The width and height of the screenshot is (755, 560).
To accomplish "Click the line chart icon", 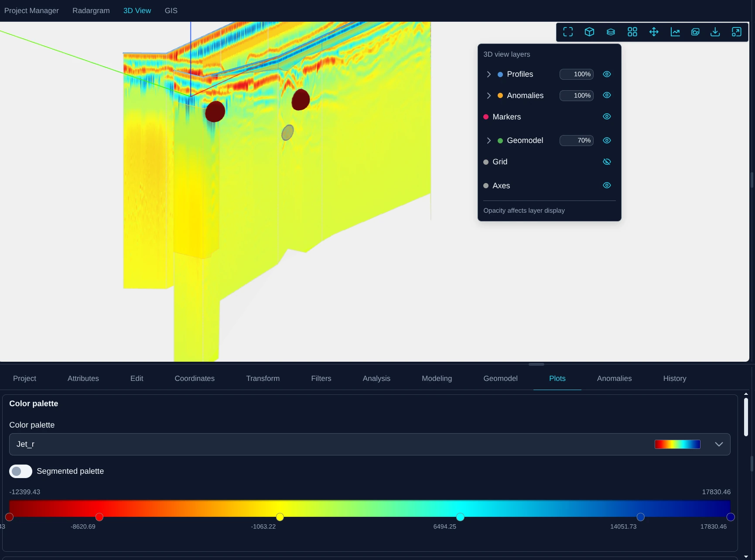I will pos(675,32).
